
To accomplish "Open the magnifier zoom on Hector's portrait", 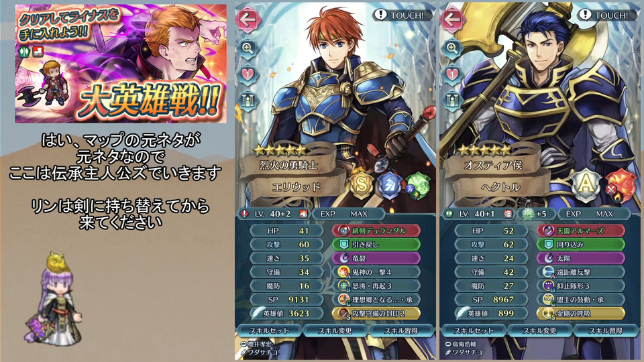I will pos(452,48).
